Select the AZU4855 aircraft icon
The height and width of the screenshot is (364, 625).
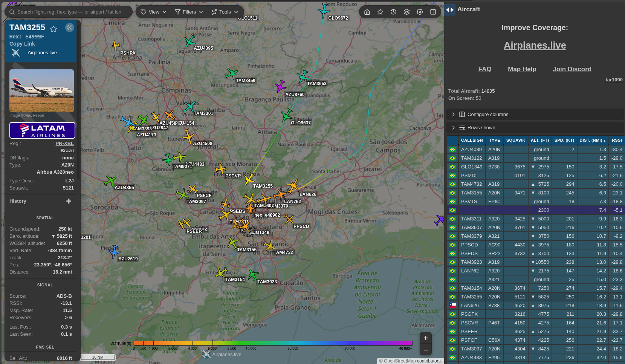pyautogui.click(x=110, y=181)
